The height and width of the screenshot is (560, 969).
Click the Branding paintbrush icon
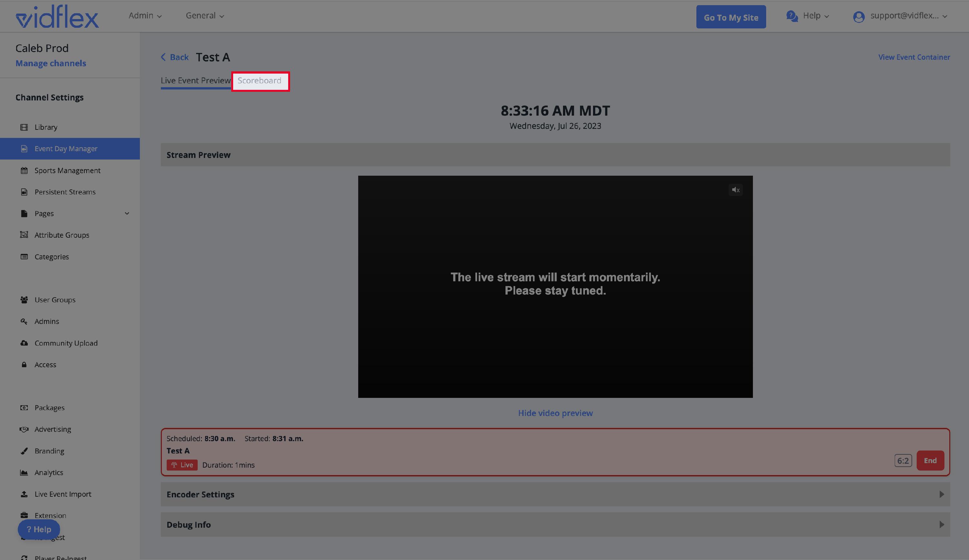click(24, 451)
